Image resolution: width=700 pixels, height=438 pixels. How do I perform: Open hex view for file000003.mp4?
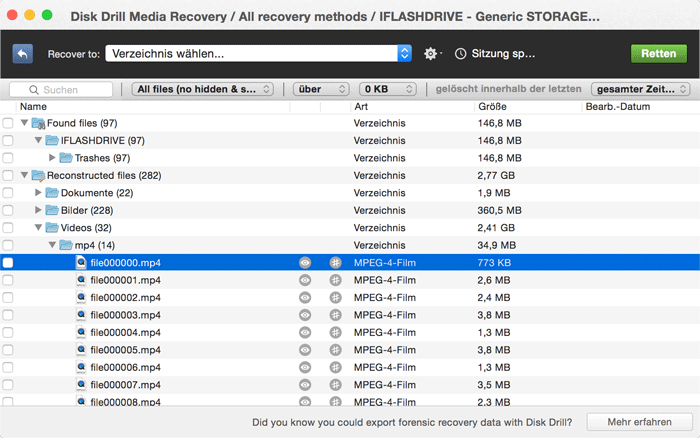[335, 315]
